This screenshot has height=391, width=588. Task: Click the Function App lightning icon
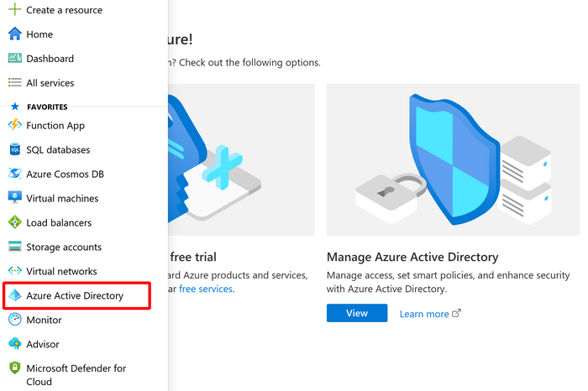tap(14, 126)
